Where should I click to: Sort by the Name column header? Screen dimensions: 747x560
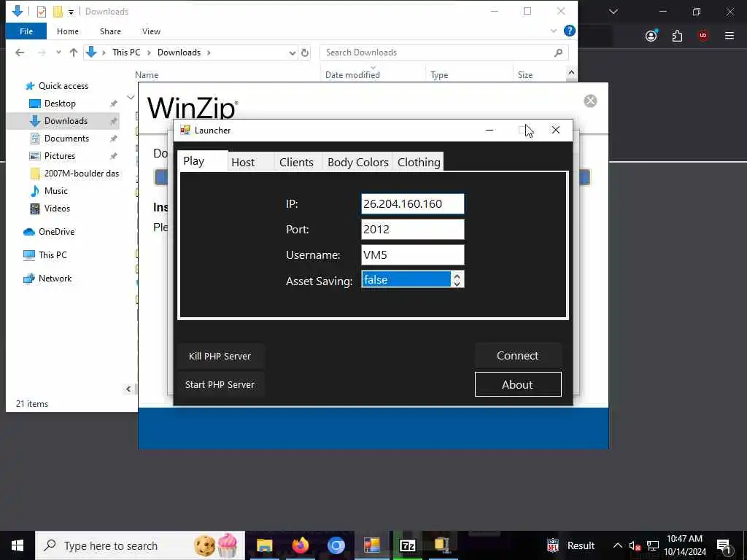point(146,75)
